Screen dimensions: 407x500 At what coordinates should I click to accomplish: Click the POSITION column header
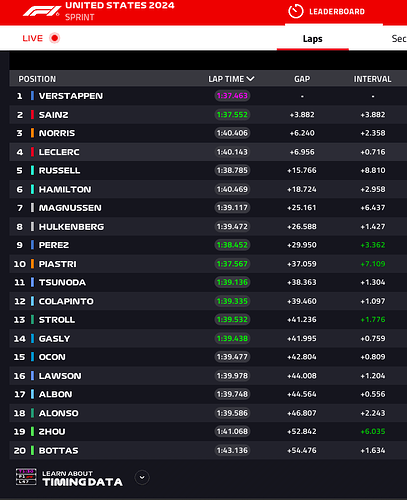click(x=37, y=79)
